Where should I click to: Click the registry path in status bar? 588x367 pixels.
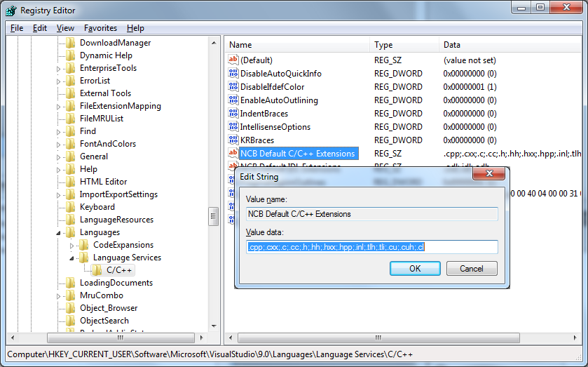(x=210, y=354)
